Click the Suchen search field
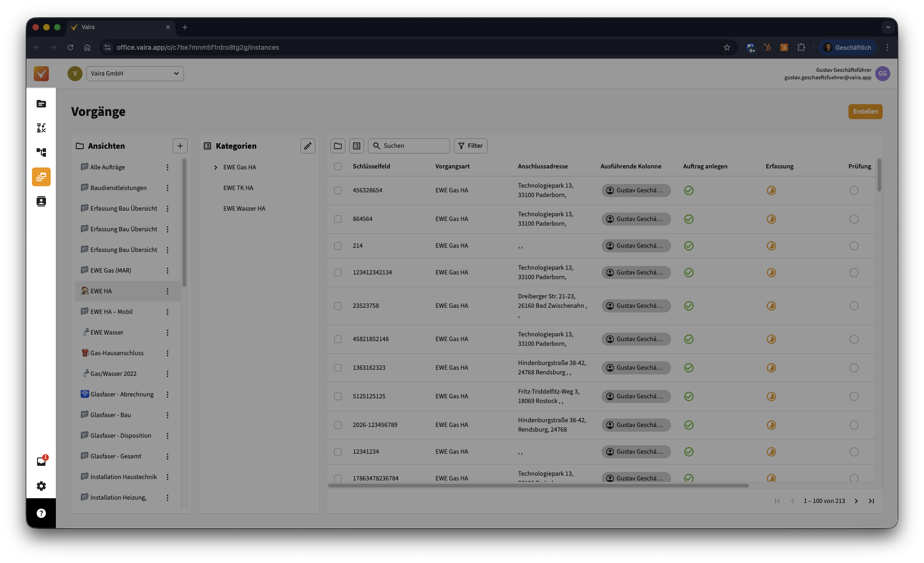Screen dimensions: 924x563 413,146
